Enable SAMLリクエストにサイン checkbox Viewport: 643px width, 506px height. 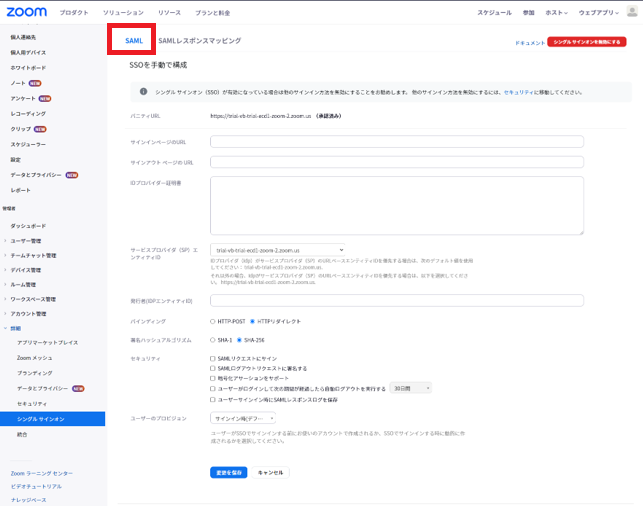213,357
